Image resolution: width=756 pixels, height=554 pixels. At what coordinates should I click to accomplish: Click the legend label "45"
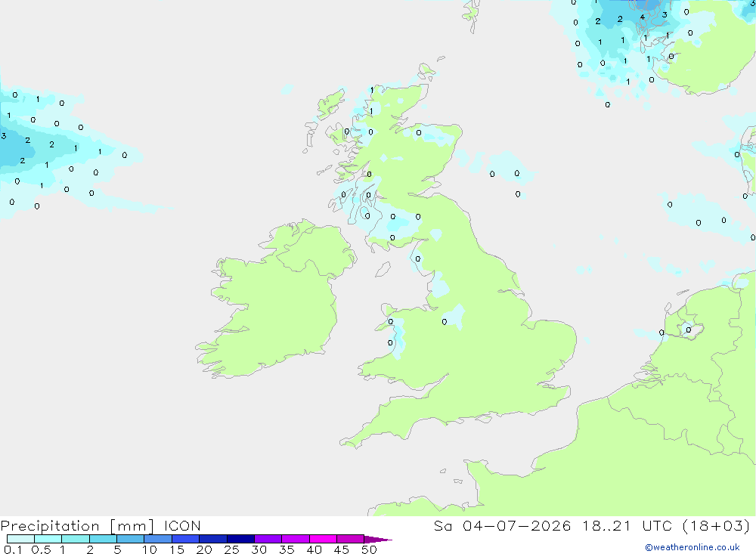[342, 549]
